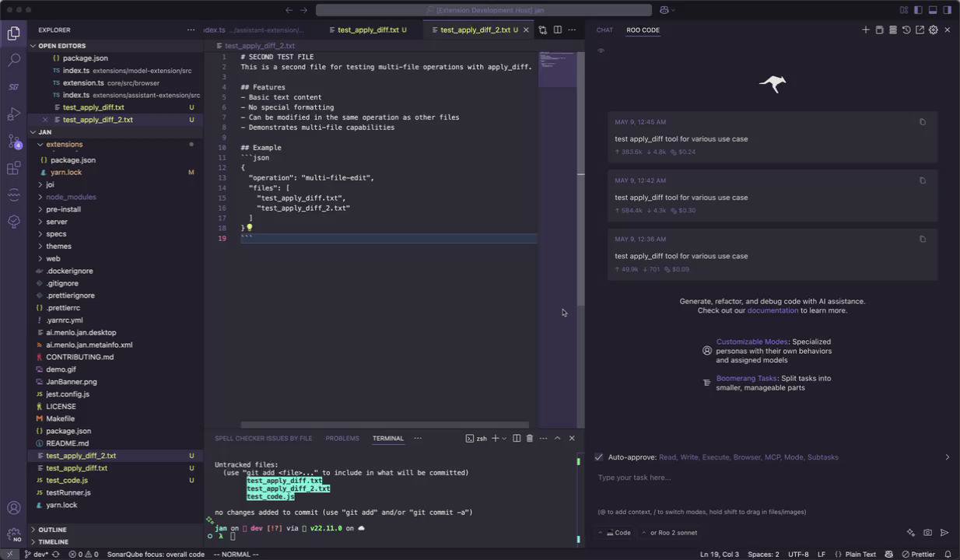Collapse the JAN workspace folder section

click(115, 132)
